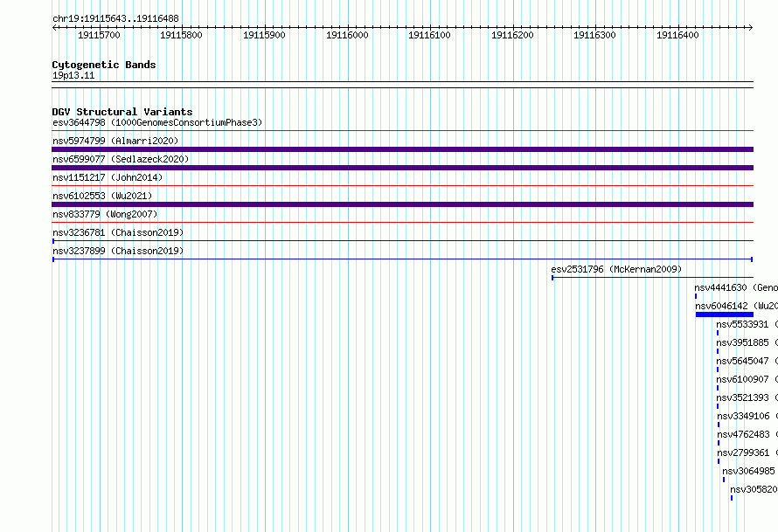Screen dimensions: 778x532
Task: Select the nsv6102553 Wu2021 purple bar
Action: pyautogui.click(x=402, y=204)
